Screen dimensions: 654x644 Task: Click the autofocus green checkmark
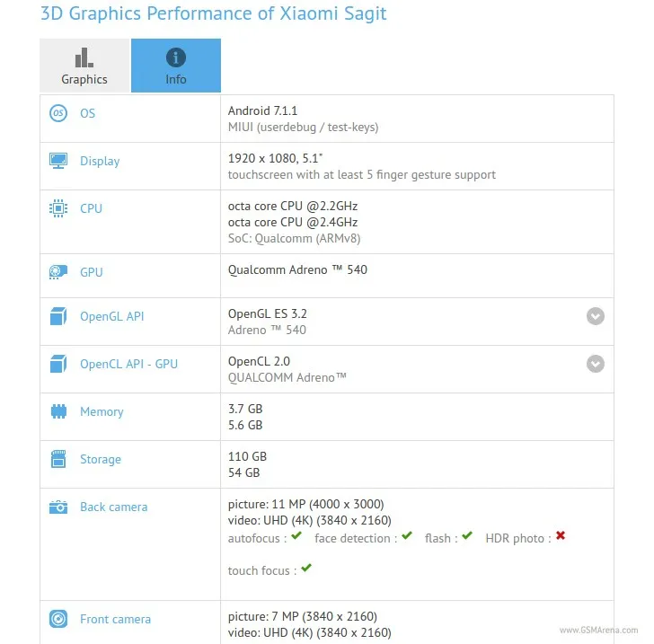point(296,536)
